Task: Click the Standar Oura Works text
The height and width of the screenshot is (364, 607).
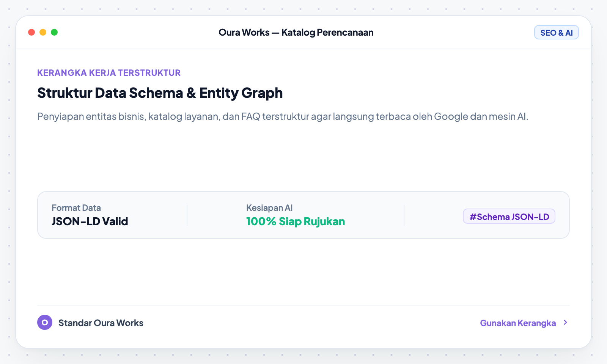Action: 101,323
